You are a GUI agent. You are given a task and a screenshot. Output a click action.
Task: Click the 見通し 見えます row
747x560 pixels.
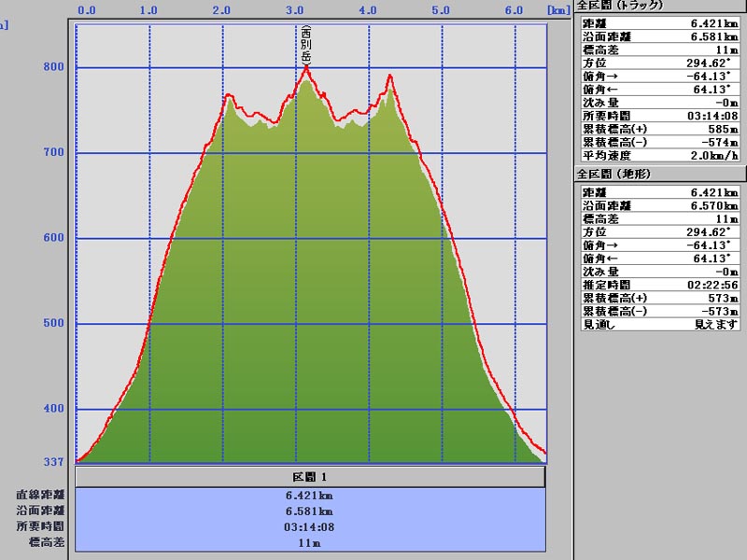coord(658,324)
